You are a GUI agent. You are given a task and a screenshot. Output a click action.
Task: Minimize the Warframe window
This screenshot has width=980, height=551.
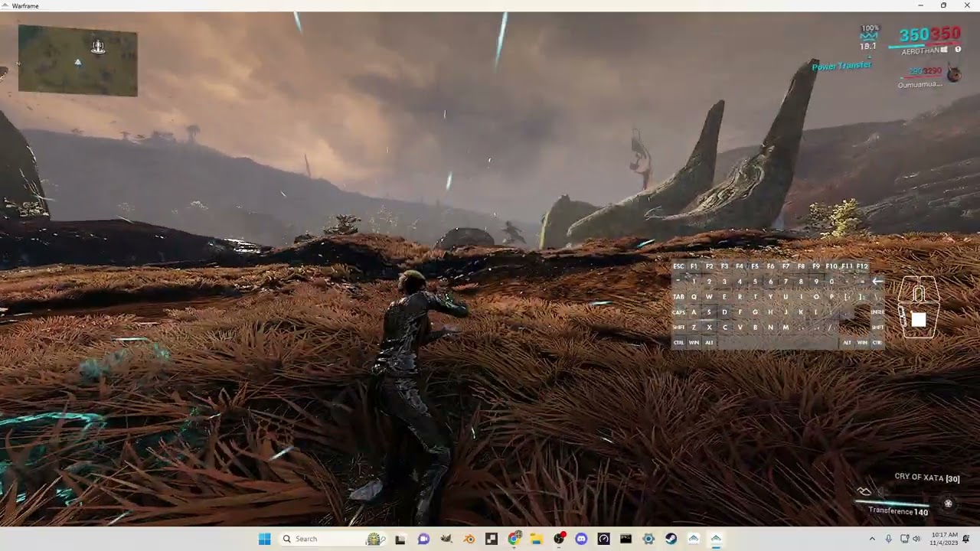[x=921, y=5]
